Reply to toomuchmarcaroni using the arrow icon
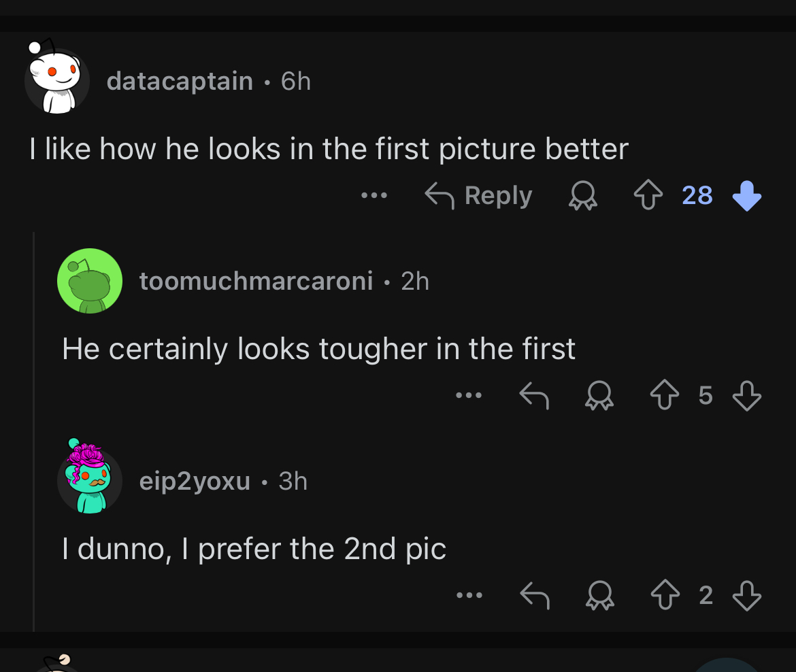The width and height of the screenshot is (796, 672). point(534,395)
